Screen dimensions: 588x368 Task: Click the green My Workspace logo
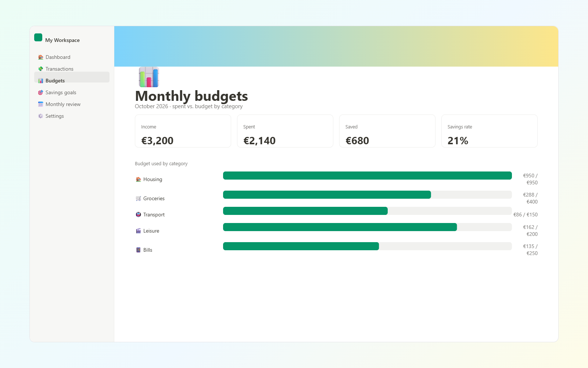[x=38, y=38]
